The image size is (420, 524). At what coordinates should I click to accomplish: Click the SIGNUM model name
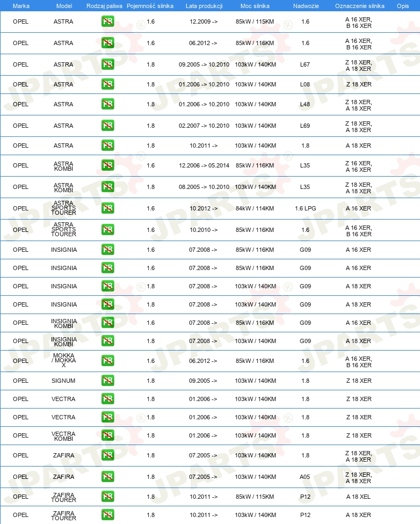click(63, 381)
